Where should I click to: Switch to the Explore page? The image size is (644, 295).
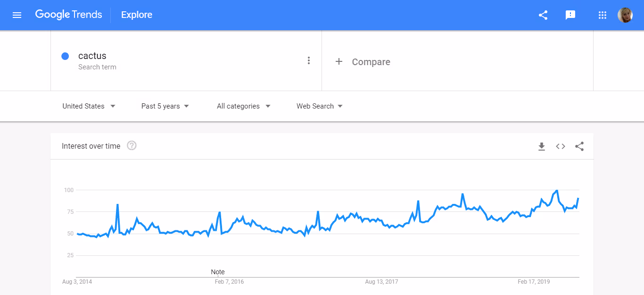click(x=136, y=15)
